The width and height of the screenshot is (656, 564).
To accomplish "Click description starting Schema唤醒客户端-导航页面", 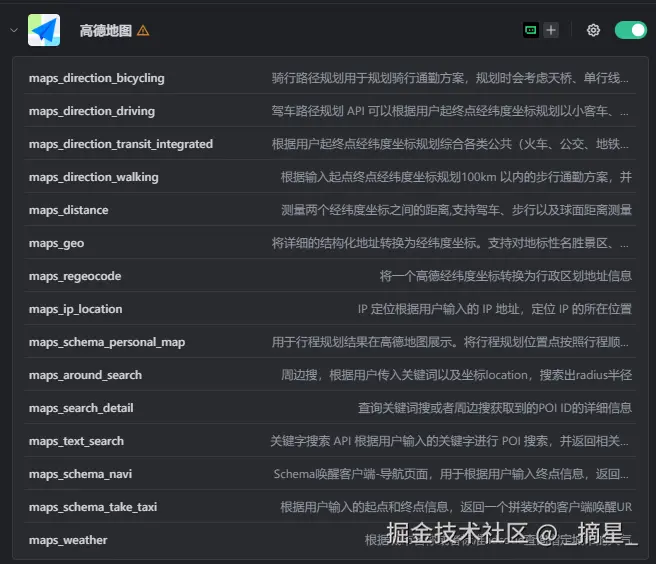I will (451, 474).
